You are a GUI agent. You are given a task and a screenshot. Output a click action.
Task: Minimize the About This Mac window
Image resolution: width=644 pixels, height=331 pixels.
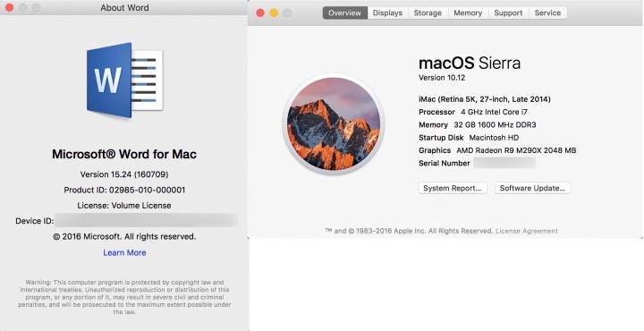(x=274, y=13)
